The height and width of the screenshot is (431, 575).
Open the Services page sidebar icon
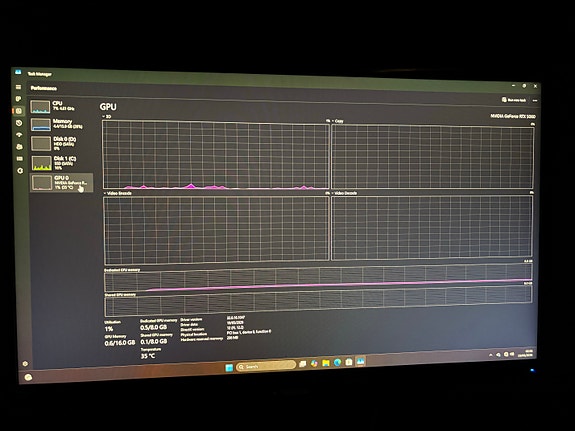click(20, 171)
